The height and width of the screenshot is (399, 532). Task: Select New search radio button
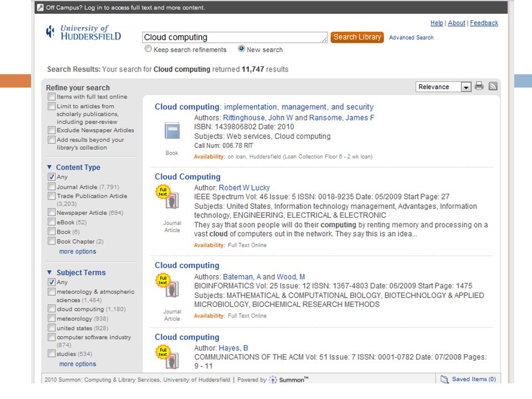click(241, 49)
